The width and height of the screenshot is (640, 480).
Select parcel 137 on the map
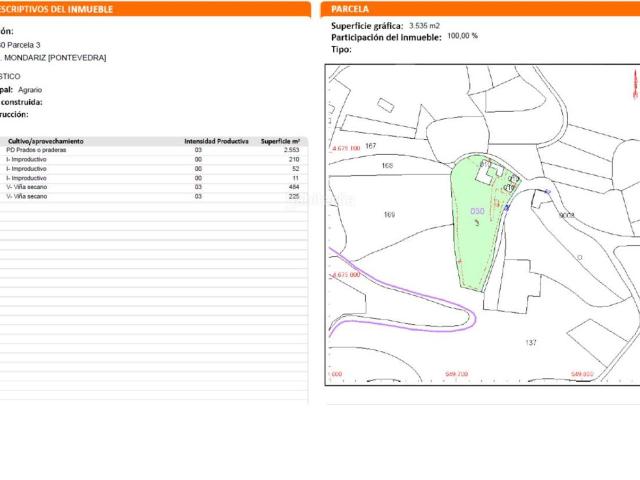pyautogui.click(x=530, y=342)
